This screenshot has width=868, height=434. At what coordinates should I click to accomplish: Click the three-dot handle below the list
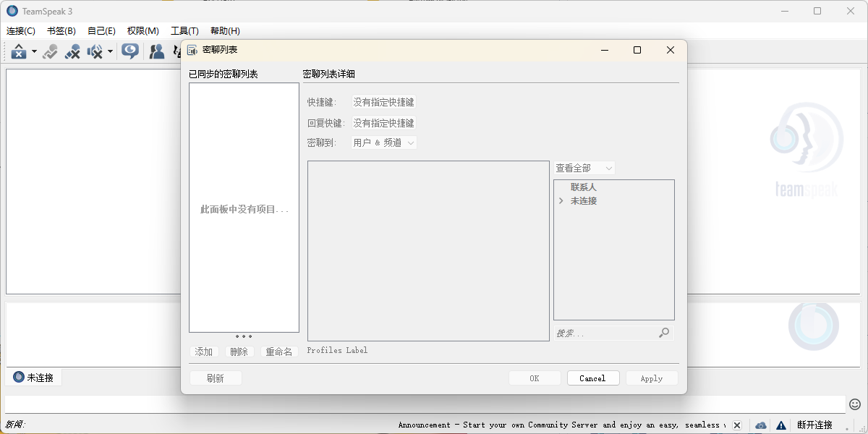[x=244, y=336]
